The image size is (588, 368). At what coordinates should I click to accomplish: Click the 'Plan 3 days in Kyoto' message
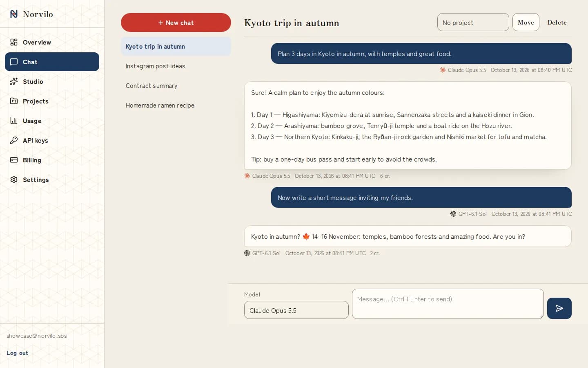pos(421,54)
